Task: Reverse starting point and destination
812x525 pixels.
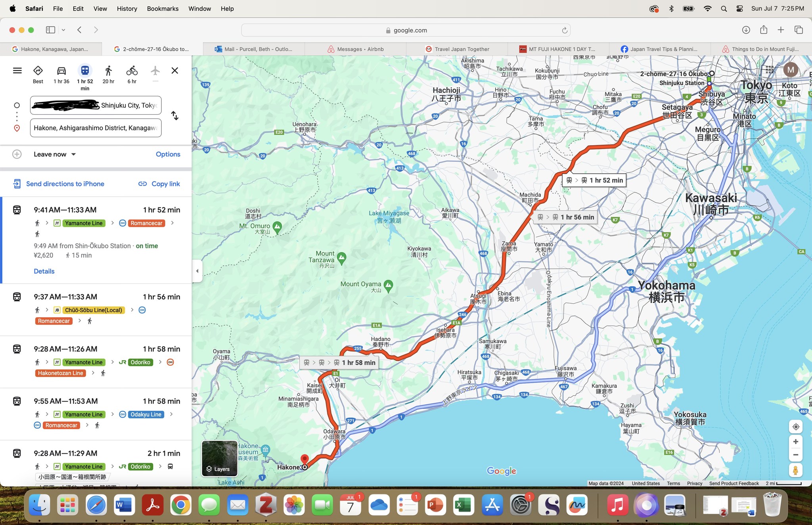Action: click(175, 116)
